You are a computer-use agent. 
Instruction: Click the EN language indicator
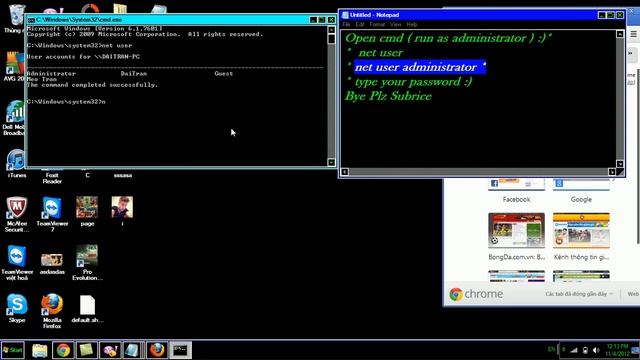click(551, 349)
